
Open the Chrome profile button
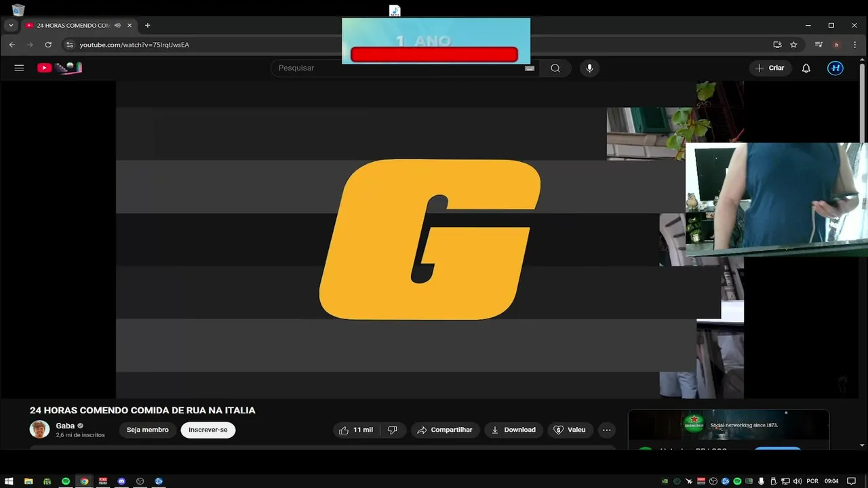837,45
